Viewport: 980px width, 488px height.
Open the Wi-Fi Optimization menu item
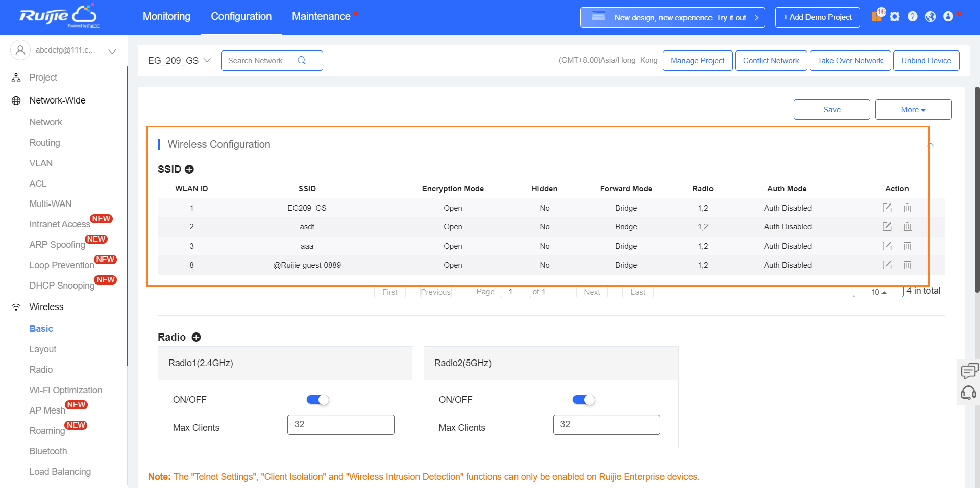point(66,390)
